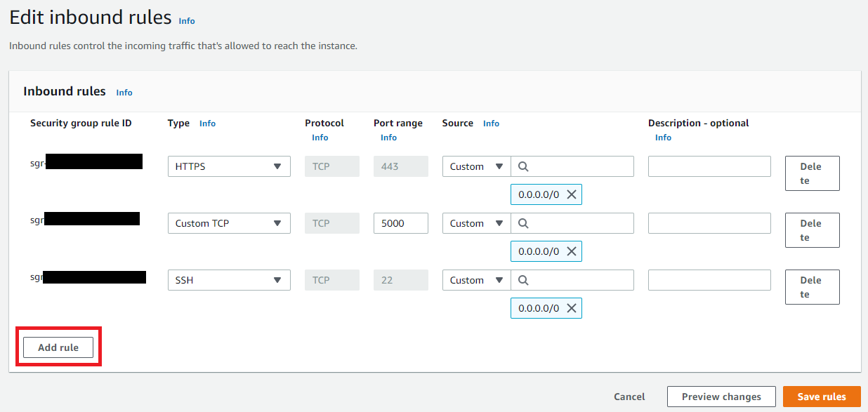Image resolution: width=868 pixels, height=412 pixels.
Task: Open the Custom TCP type dropdown
Action: tap(229, 223)
